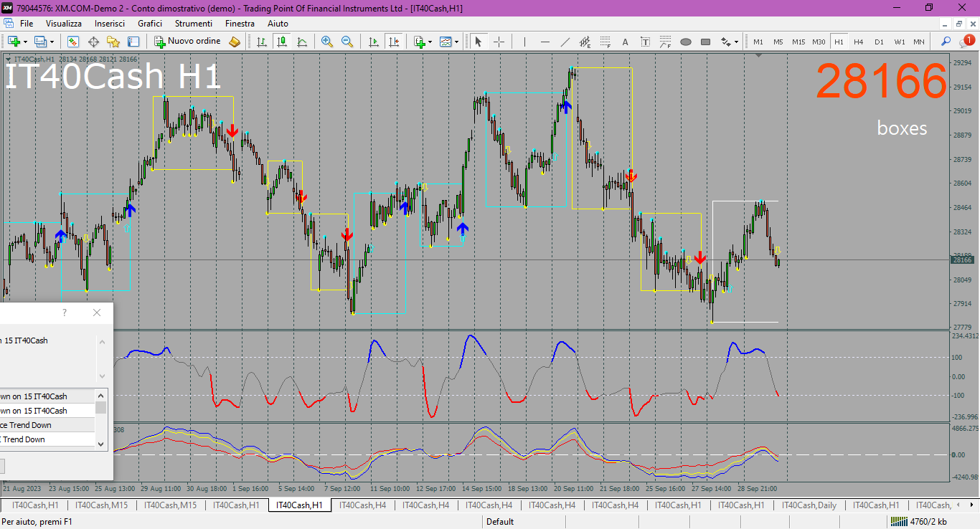Expand the indicators list dropdown arrow
The width and height of the screenshot is (980, 529).
click(x=430, y=42)
